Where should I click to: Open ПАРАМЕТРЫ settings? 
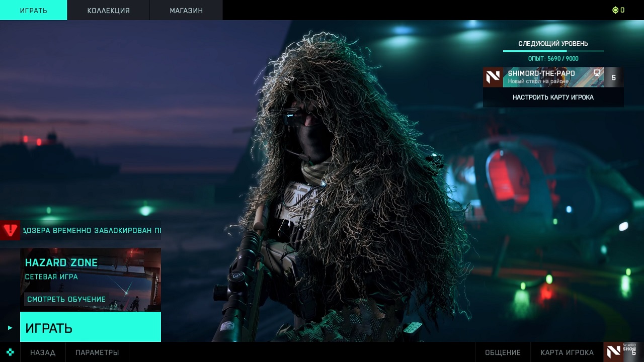(97, 352)
